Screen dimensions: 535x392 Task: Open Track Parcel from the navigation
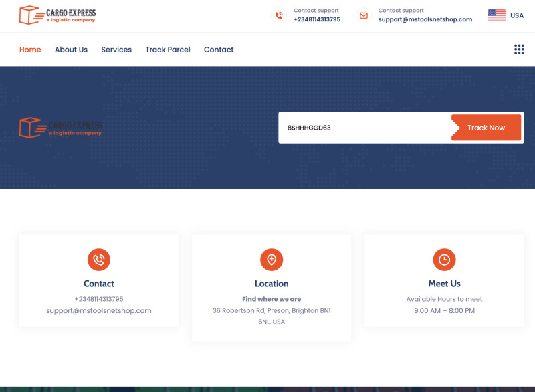pos(168,50)
